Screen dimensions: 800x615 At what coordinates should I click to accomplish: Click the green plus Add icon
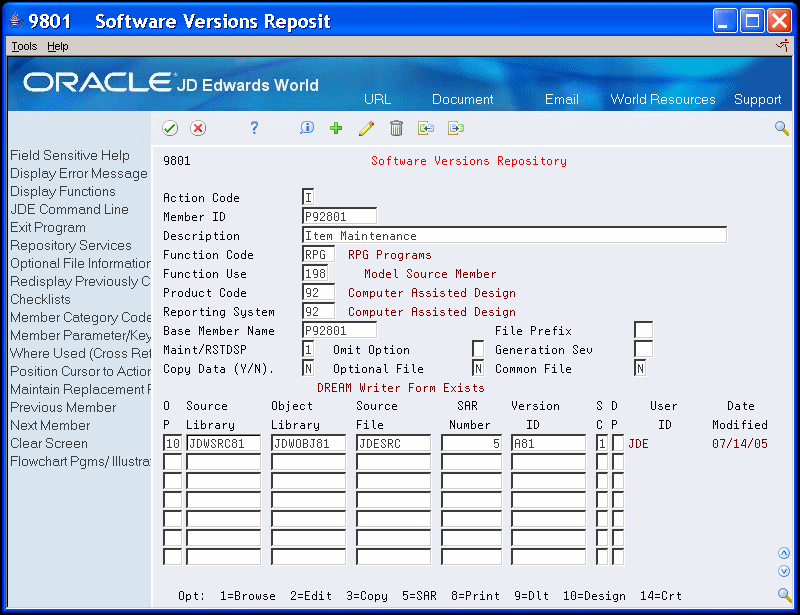click(x=336, y=128)
